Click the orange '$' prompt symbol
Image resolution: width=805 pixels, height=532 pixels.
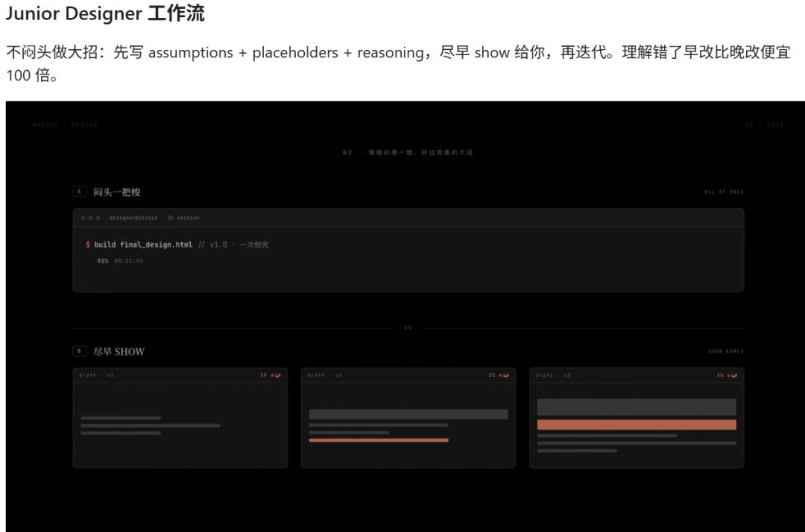pyautogui.click(x=88, y=244)
